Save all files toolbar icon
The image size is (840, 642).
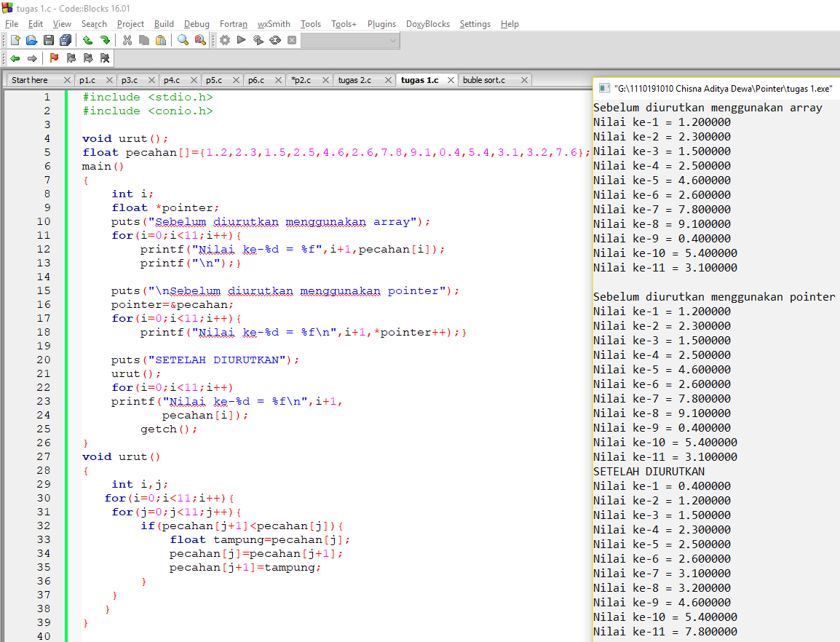(x=66, y=40)
